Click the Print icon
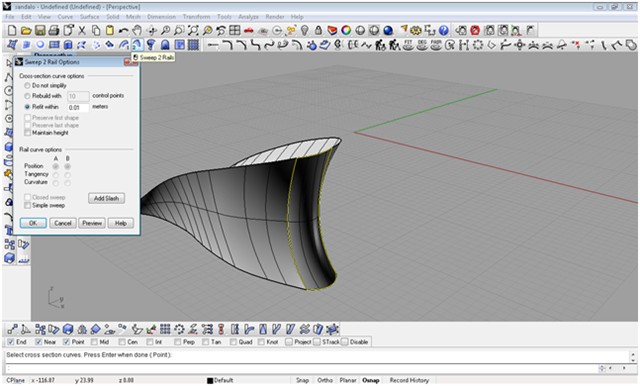The width and height of the screenshot is (640, 386). click(54, 30)
